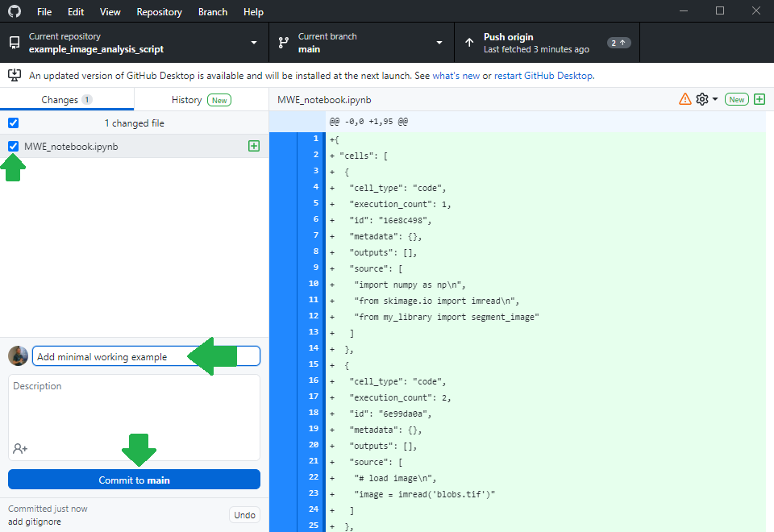Toggle the all changed files checkbox

point(13,123)
